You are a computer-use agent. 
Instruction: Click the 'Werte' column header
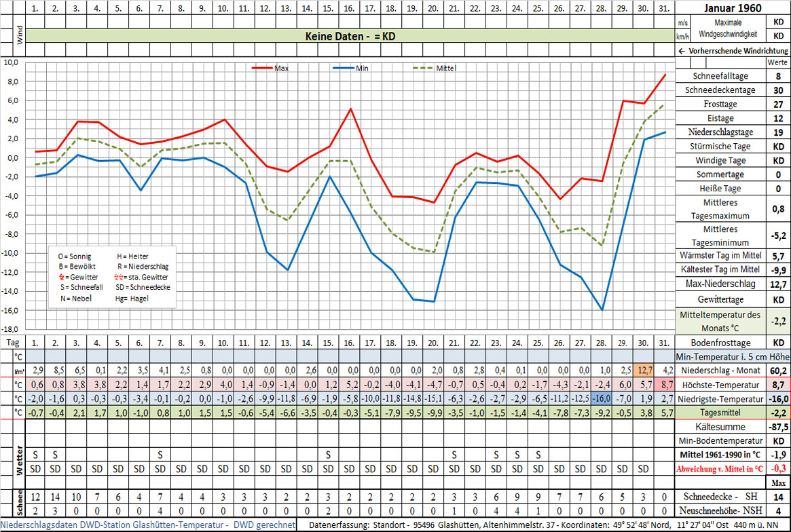(x=778, y=62)
